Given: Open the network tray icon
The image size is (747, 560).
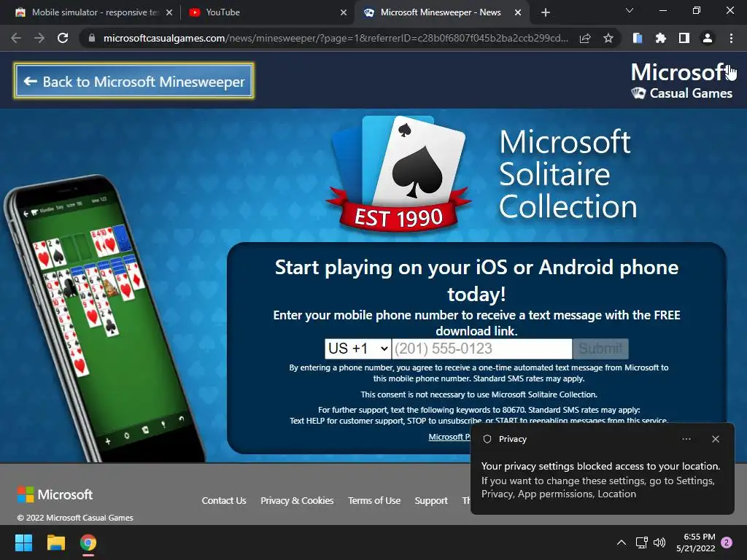Looking at the screenshot, I should click(641, 542).
